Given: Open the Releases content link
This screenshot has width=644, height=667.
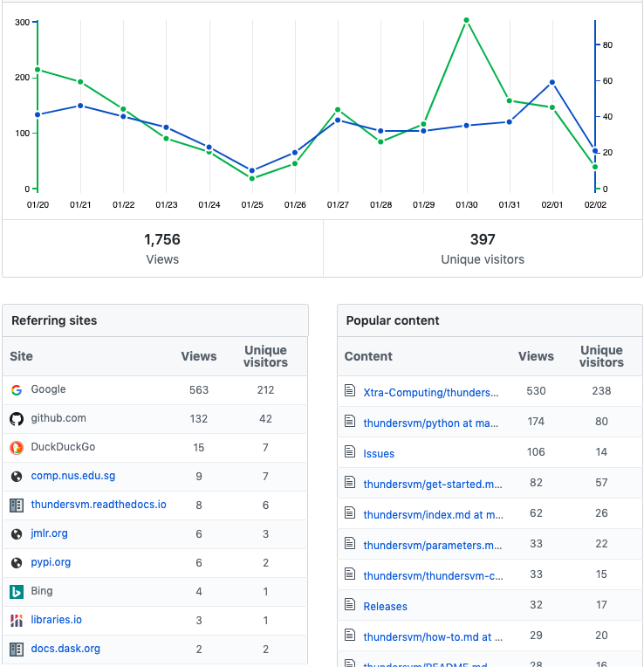Looking at the screenshot, I should pos(385,607).
